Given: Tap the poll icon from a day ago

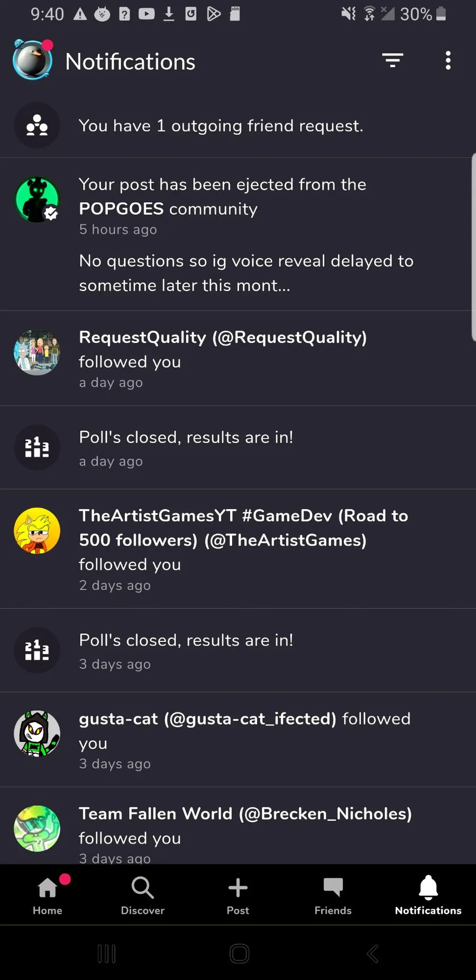Looking at the screenshot, I should coord(37,447).
